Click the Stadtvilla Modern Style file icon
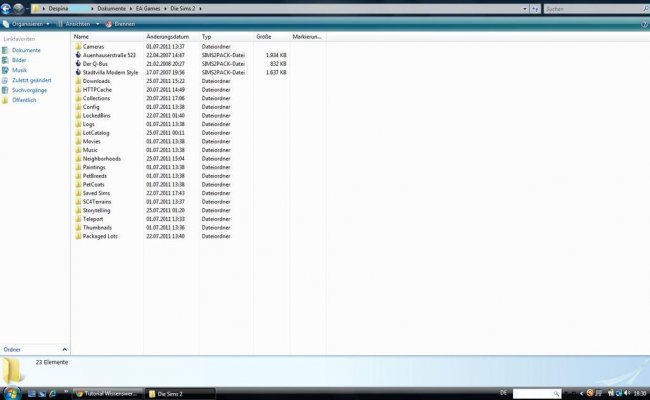This screenshot has width=650, height=400. [78, 72]
